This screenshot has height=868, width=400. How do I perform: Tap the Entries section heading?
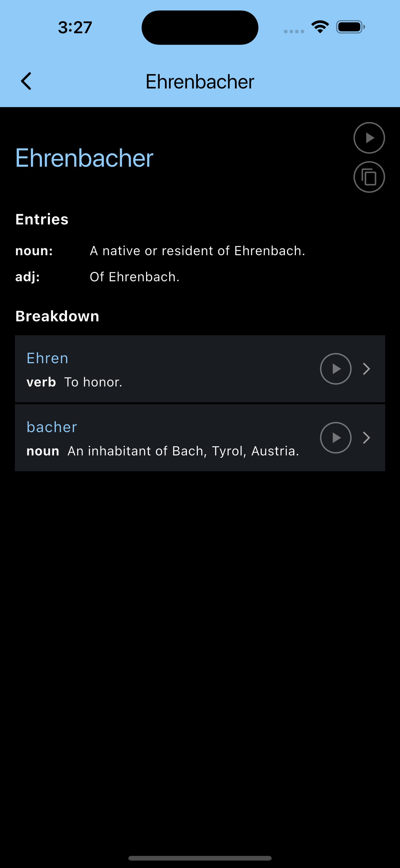[42, 219]
